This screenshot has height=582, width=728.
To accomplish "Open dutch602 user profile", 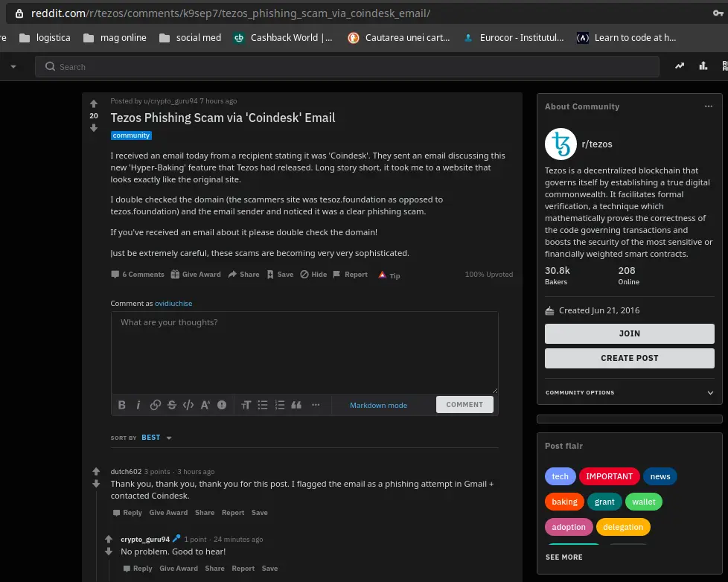I will tap(126, 472).
